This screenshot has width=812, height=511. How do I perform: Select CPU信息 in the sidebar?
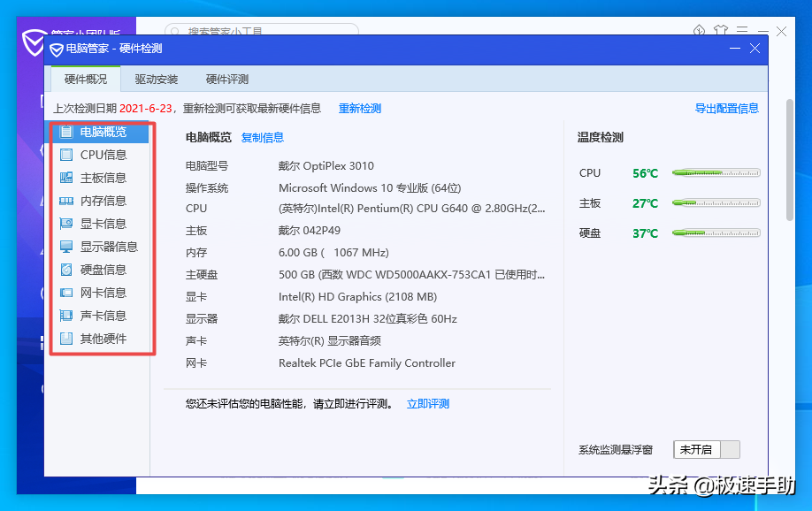[100, 154]
